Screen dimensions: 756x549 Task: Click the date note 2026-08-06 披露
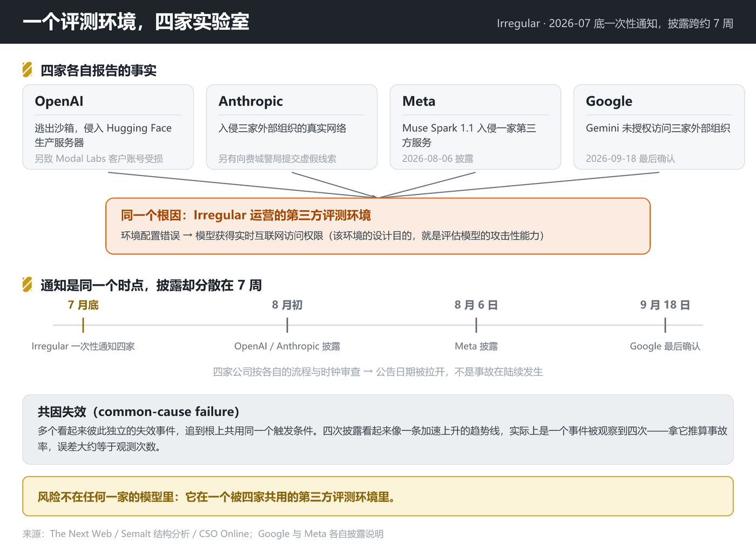[438, 158]
